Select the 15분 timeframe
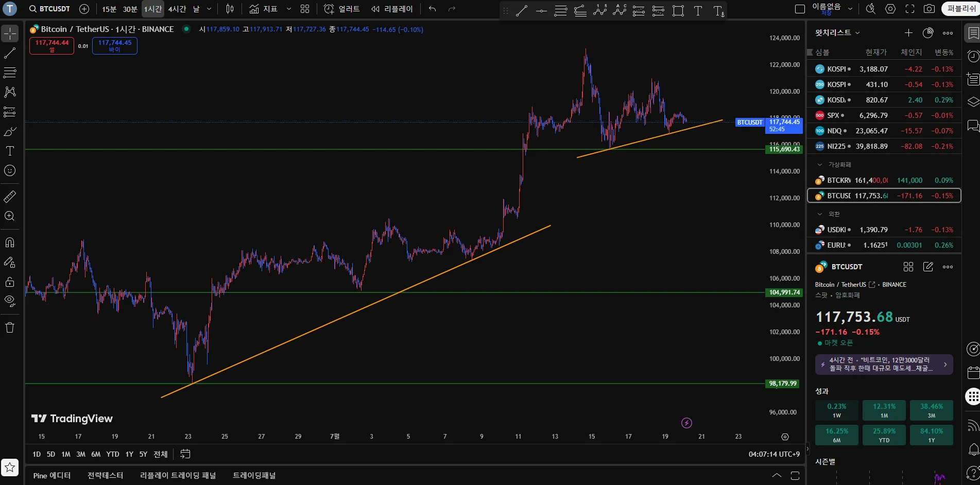Image resolution: width=980 pixels, height=485 pixels. pos(109,9)
